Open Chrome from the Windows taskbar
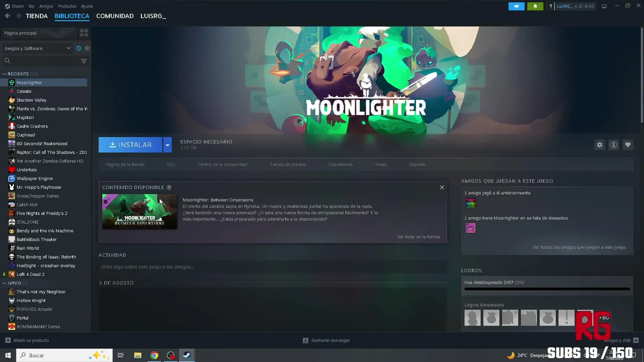Viewport: 644px width, 362px height. coord(154,355)
